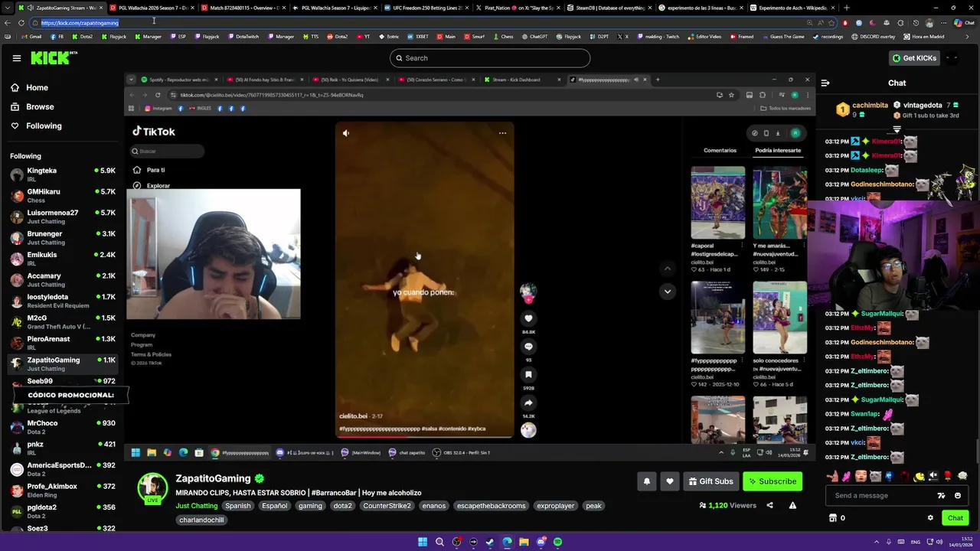
Task: Open browser settings three-dots menu
Action: click(x=944, y=23)
